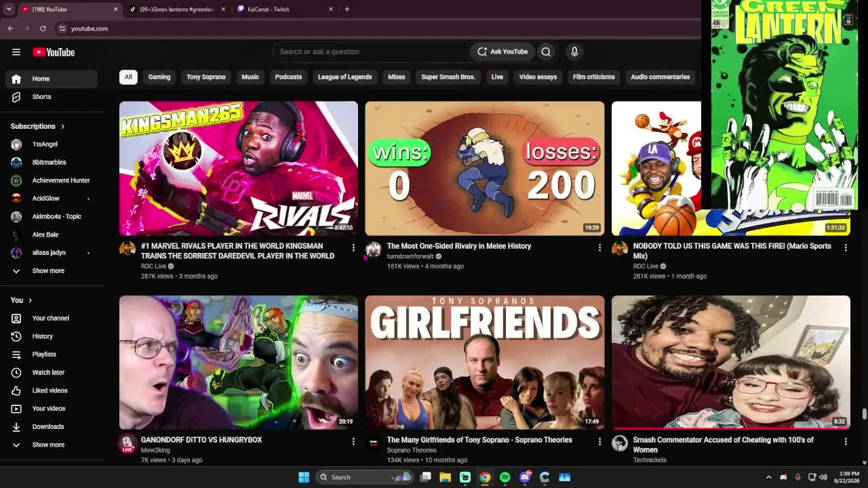This screenshot has width=868, height=488.
Task: Select the Mixes filter chip
Action: tap(397, 77)
